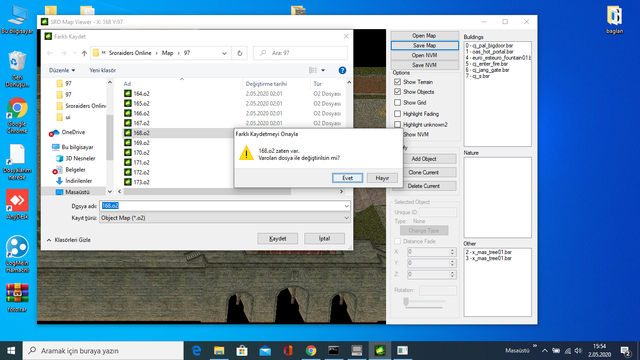The image size is (640, 360).
Task: Click the Open NVM button
Action: (x=424, y=55)
